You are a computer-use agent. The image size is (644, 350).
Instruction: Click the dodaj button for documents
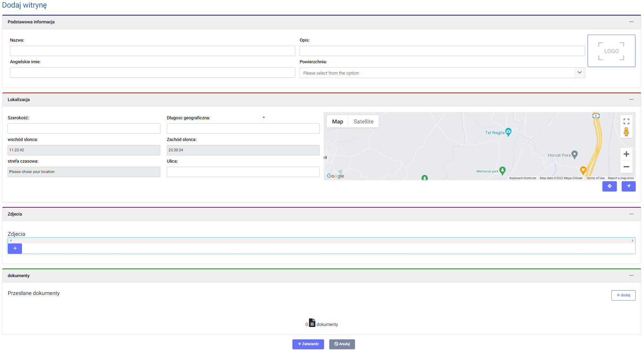click(x=623, y=295)
